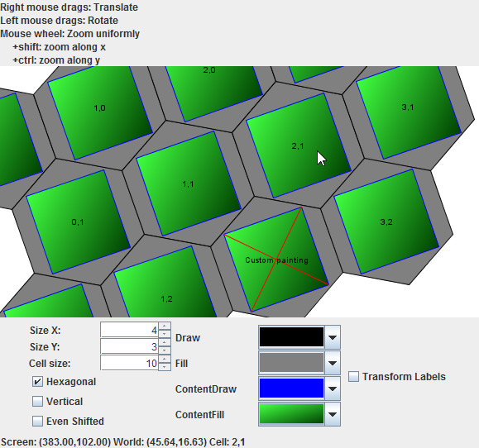Click the 'Left mouse drags: Rotate' instruction
479x448 pixels.
[60, 21]
